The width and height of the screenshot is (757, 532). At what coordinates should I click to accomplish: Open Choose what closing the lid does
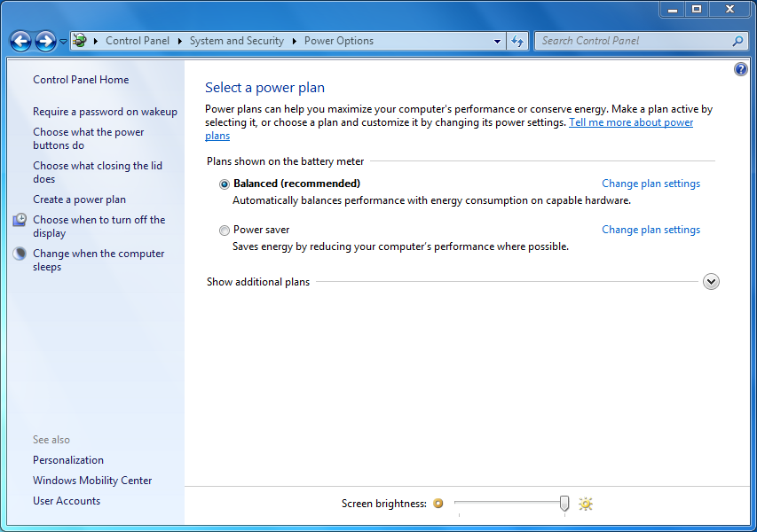98,172
